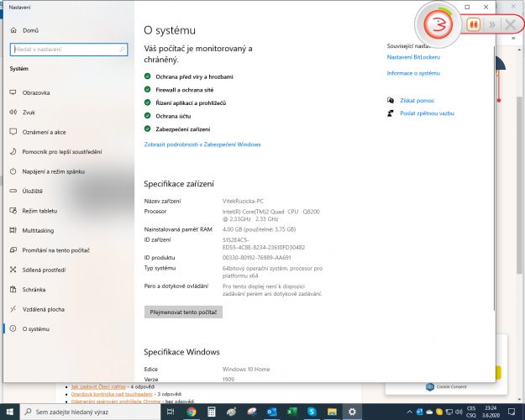The width and height of the screenshot is (525, 420).
Task: Open Nastavení BitLockeru link
Action: pyautogui.click(x=413, y=57)
